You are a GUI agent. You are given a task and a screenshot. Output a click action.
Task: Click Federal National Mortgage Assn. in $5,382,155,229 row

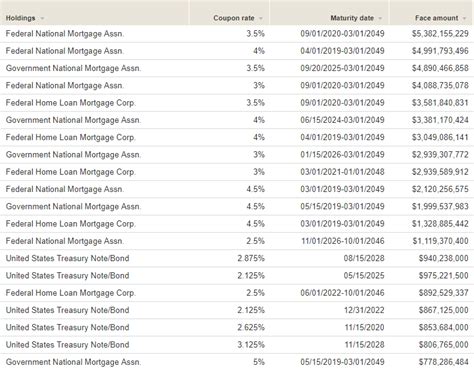point(65,34)
